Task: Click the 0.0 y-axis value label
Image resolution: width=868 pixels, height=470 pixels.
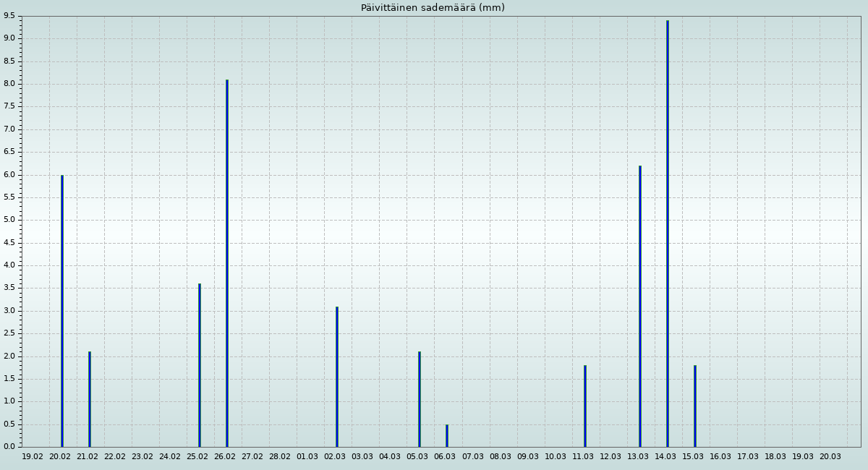Action: tap(9, 447)
